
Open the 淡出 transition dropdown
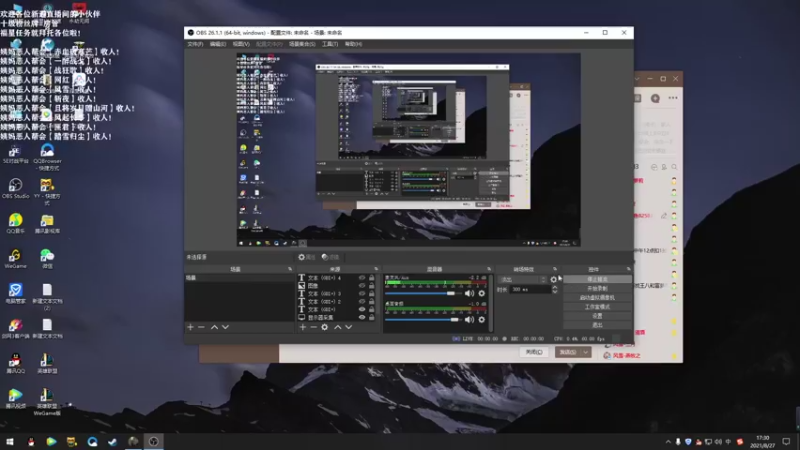click(522, 280)
